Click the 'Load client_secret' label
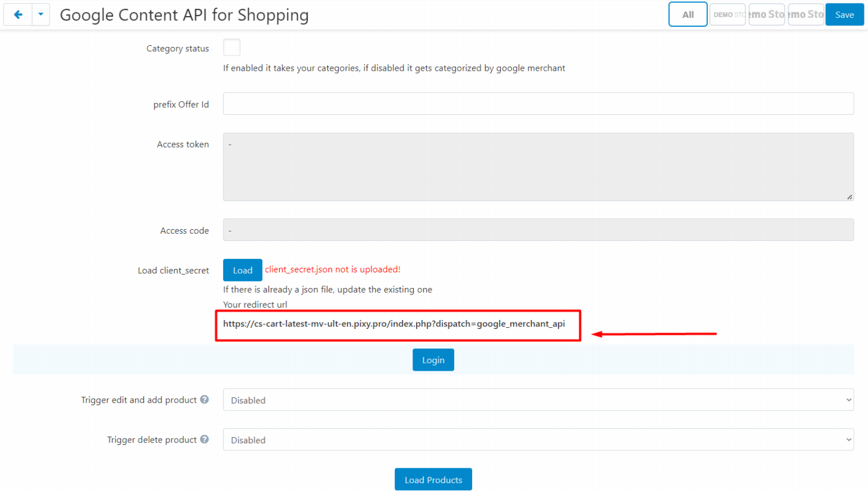 pyautogui.click(x=173, y=271)
